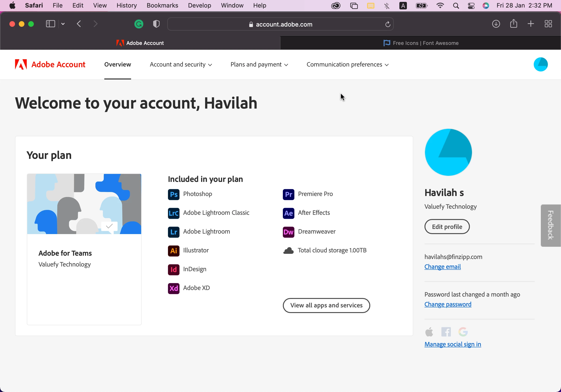Click the Illustrator Ai icon
This screenshot has width=561, height=392.
(x=173, y=251)
